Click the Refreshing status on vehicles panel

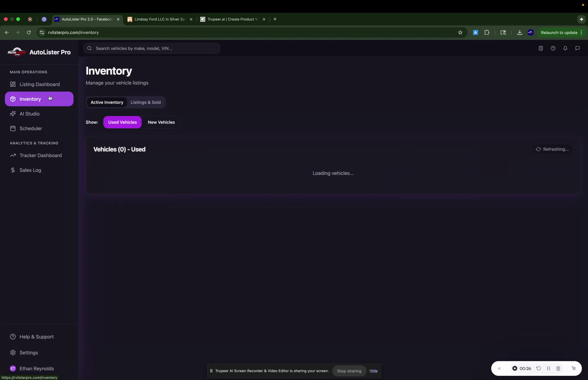[552, 149]
